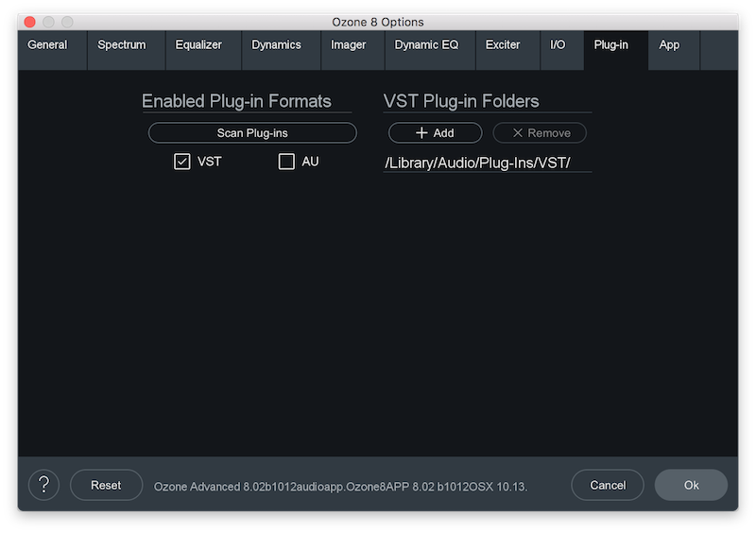Select the Dynamics tab
The width and height of the screenshot is (756, 533).
point(281,50)
